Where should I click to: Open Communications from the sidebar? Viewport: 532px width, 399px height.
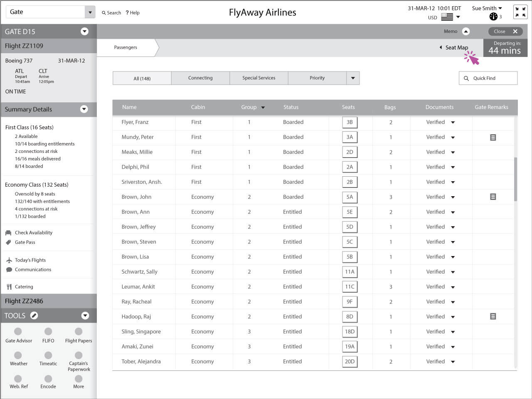tap(32, 269)
